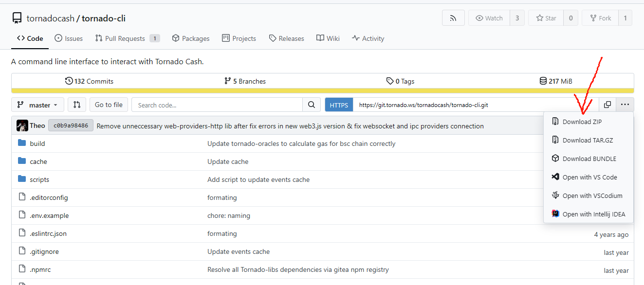Select Download ZIP from the menu
The width and height of the screenshot is (644, 285).
589,122
